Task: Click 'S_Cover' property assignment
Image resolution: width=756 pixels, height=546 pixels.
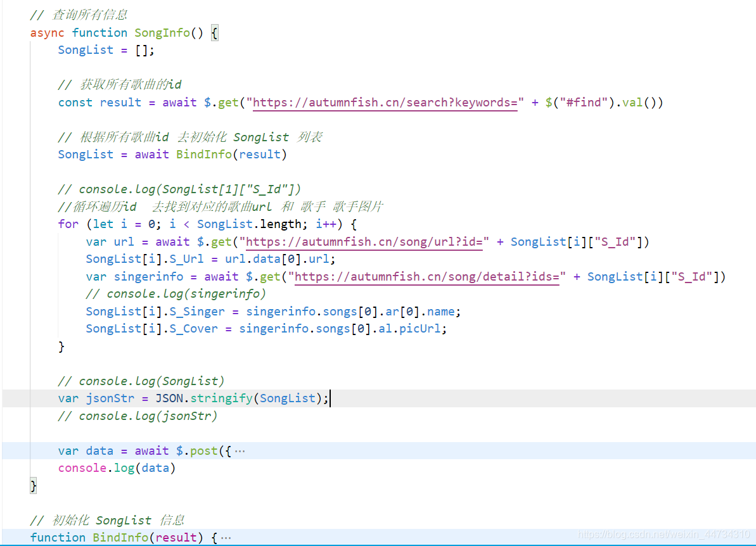Action: (193, 329)
